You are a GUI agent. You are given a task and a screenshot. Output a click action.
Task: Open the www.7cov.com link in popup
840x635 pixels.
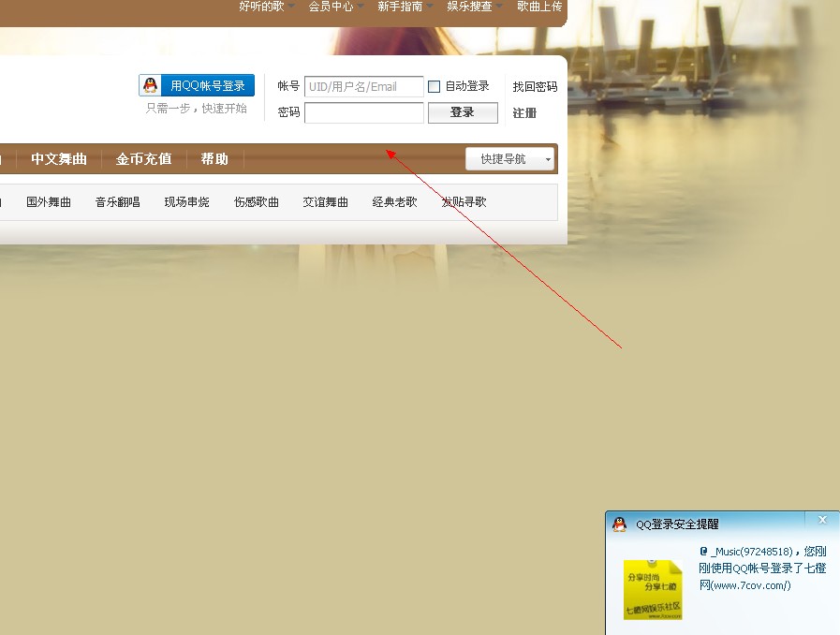click(749, 585)
